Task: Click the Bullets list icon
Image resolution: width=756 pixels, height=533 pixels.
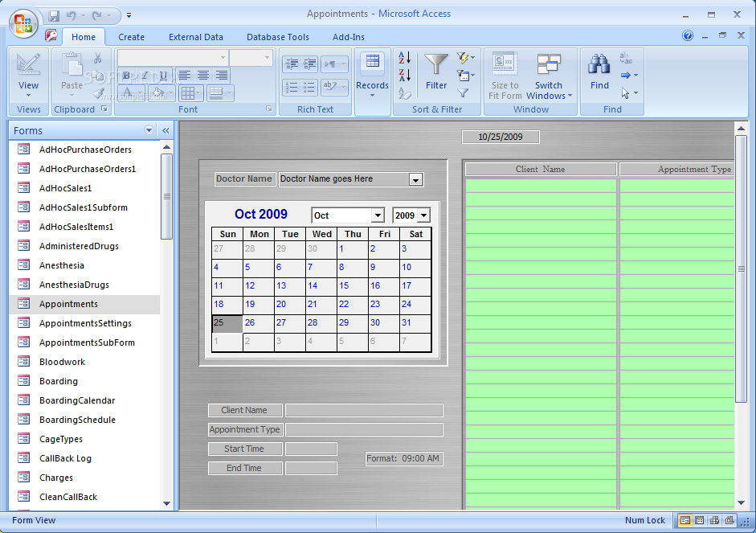Action: pos(309,88)
